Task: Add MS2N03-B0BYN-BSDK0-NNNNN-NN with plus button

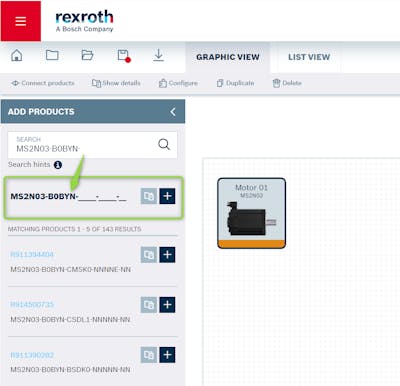Action: click(x=167, y=355)
